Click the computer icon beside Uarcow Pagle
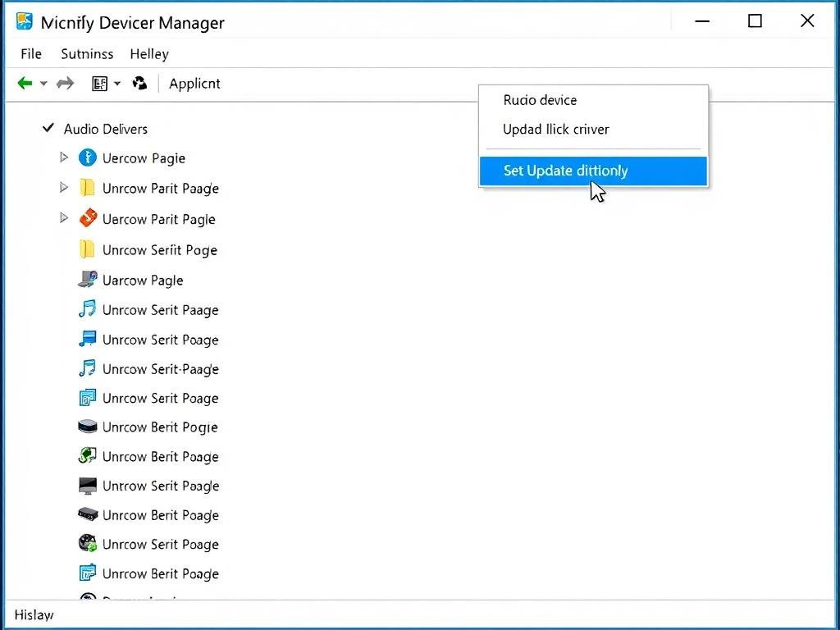The height and width of the screenshot is (630, 840). coord(87,280)
